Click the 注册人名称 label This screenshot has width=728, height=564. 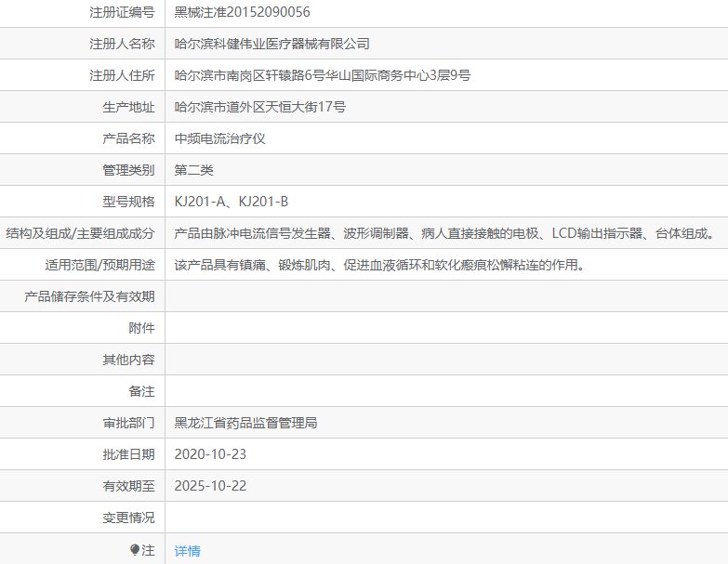coord(122,44)
